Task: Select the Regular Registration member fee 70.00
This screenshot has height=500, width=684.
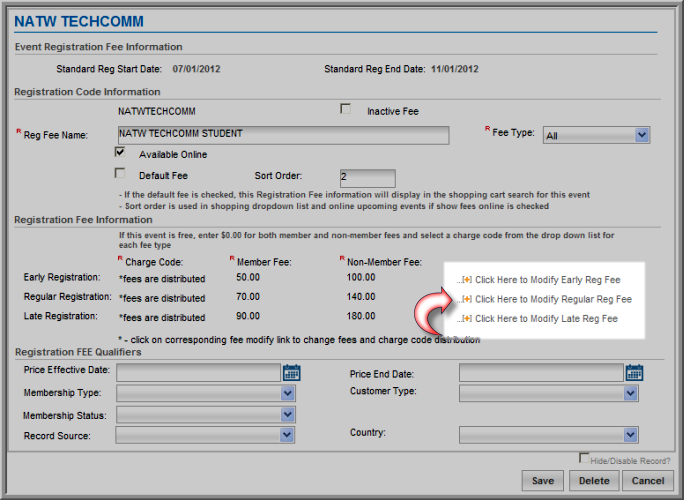Action: tap(248, 297)
